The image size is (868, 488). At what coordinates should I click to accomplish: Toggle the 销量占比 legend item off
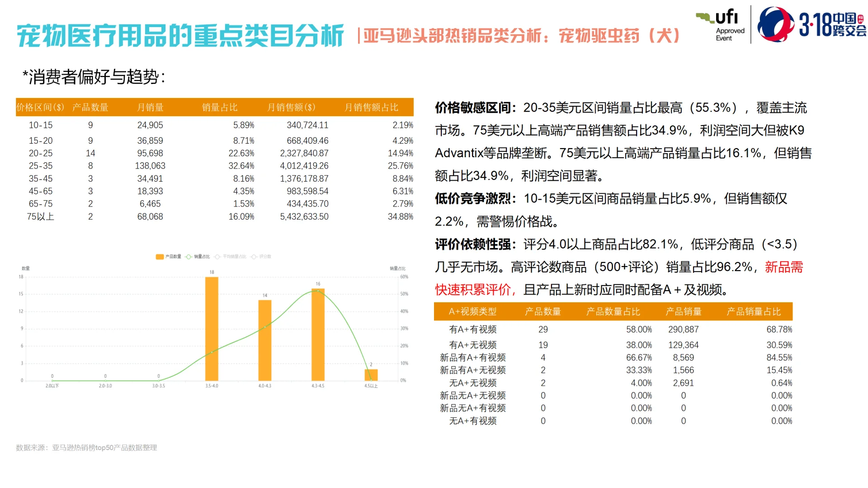(193, 256)
